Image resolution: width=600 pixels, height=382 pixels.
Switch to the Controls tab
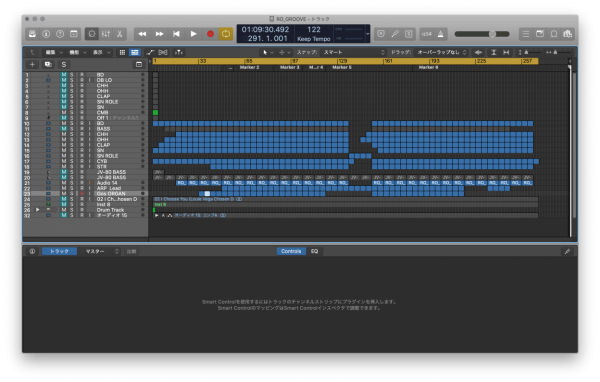(291, 251)
